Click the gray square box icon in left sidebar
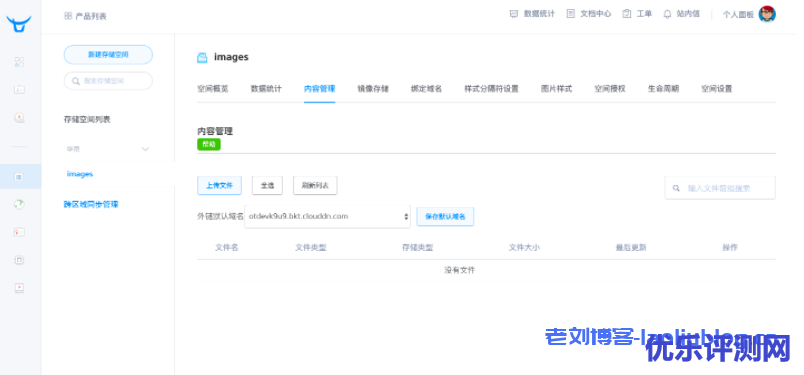The width and height of the screenshot is (804, 375). tap(19, 260)
